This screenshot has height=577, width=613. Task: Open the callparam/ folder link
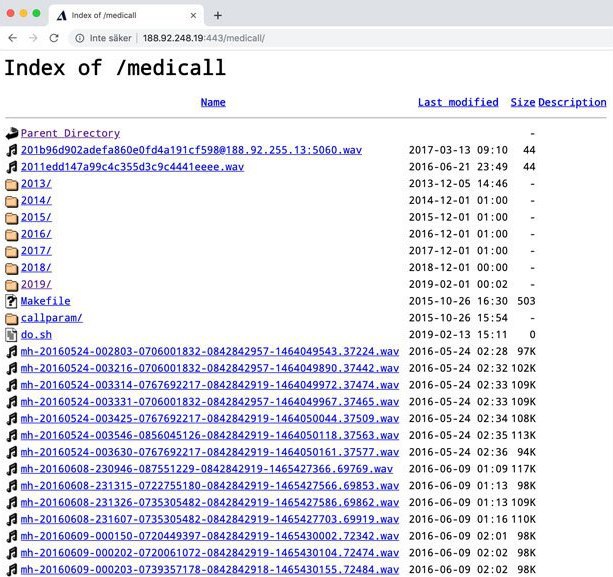[x=52, y=318]
